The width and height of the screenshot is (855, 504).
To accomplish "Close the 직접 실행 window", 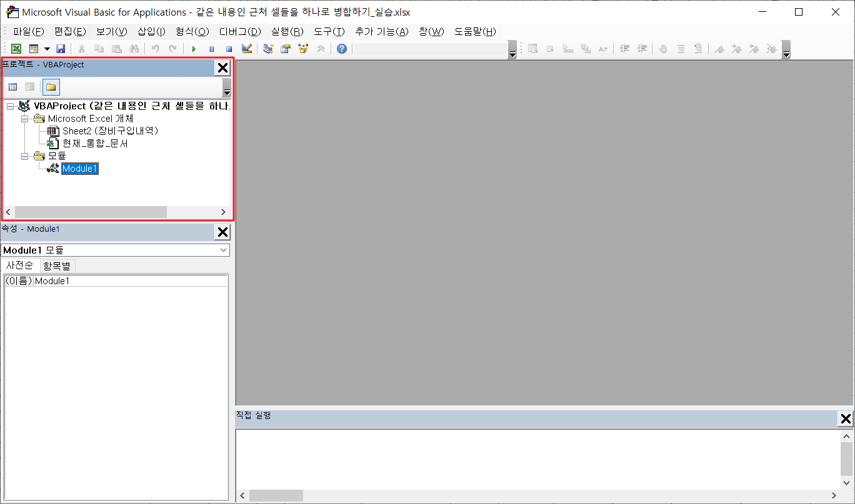I will pos(846,419).
